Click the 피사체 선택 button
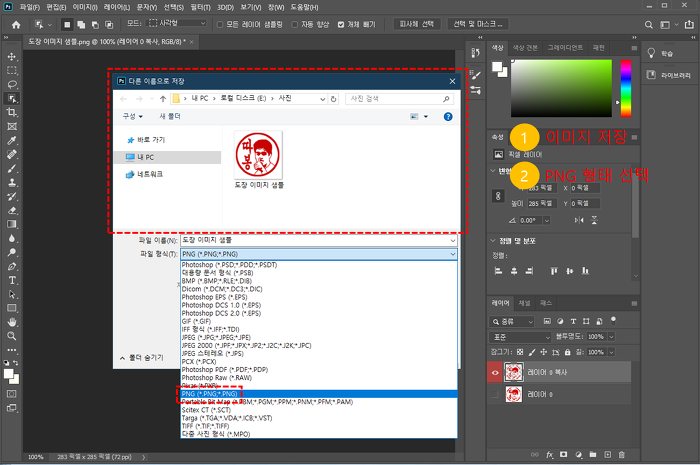Image resolution: width=700 pixels, height=465 pixels. click(x=417, y=24)
